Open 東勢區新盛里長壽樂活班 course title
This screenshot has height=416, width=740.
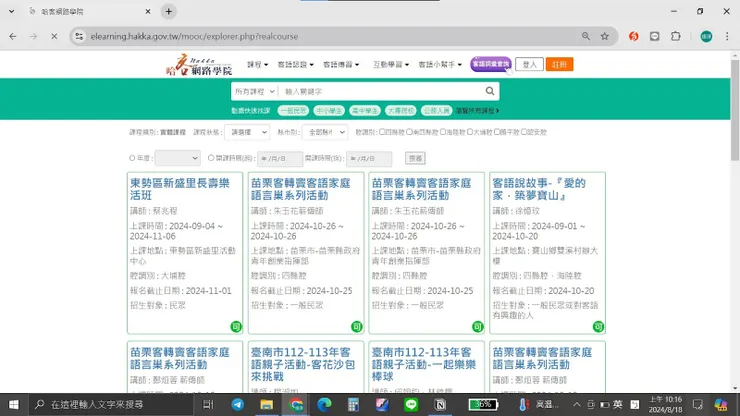tap(180, 189)
